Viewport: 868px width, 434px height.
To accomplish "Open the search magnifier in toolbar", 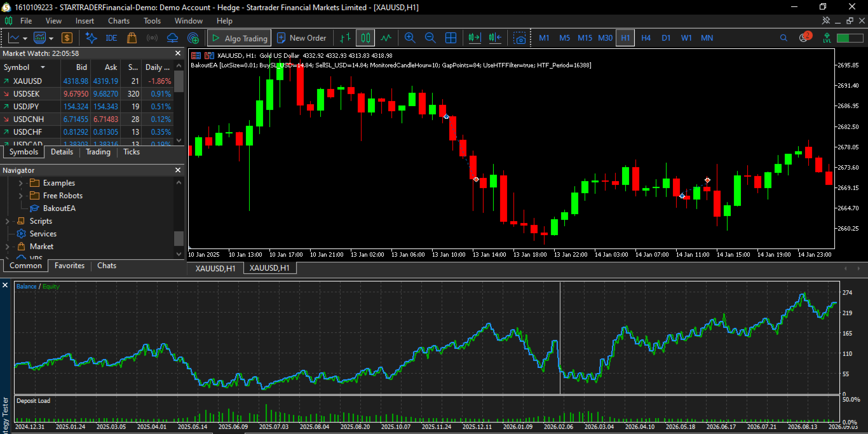I will (x=783, y=38).
